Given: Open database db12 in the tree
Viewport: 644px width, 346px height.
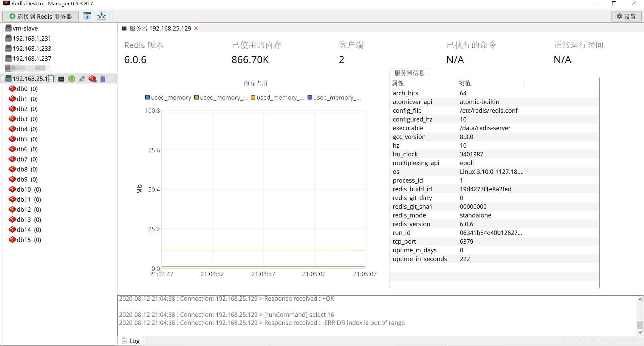Looking at the screenshot, I should pos(25,209).
